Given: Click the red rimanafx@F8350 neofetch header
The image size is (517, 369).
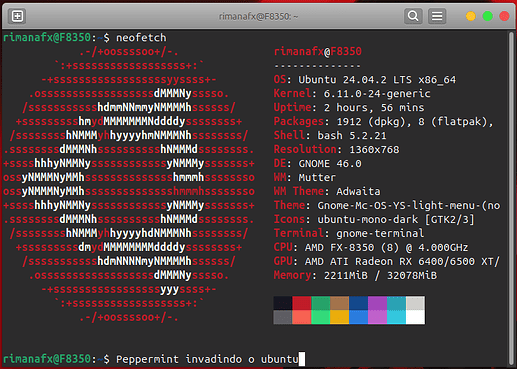Looking at the screenshot, I should click(317, 52).
